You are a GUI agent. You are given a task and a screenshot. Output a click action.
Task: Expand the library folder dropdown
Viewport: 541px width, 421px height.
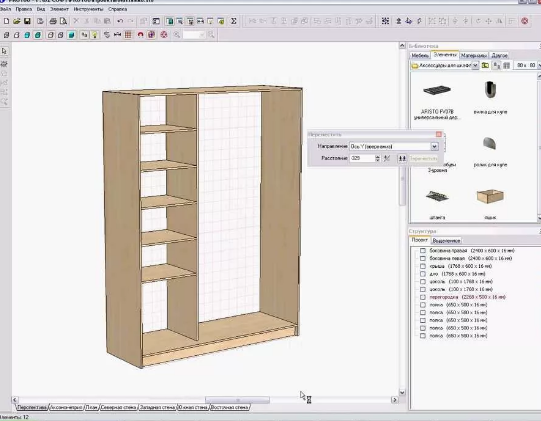[x=475, y=65]
